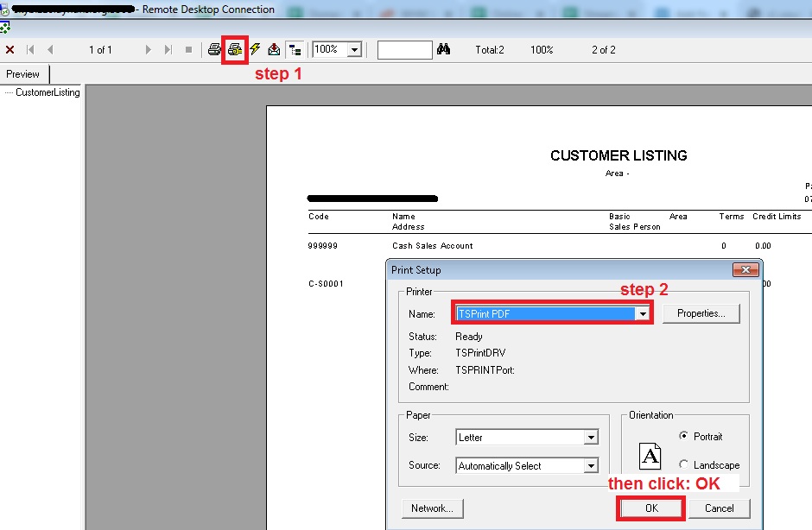This screenshot has height=530, width=812.
Task: Open the zoom percentage dropdown
Action: pyautogui.click(x=353, y=50)
